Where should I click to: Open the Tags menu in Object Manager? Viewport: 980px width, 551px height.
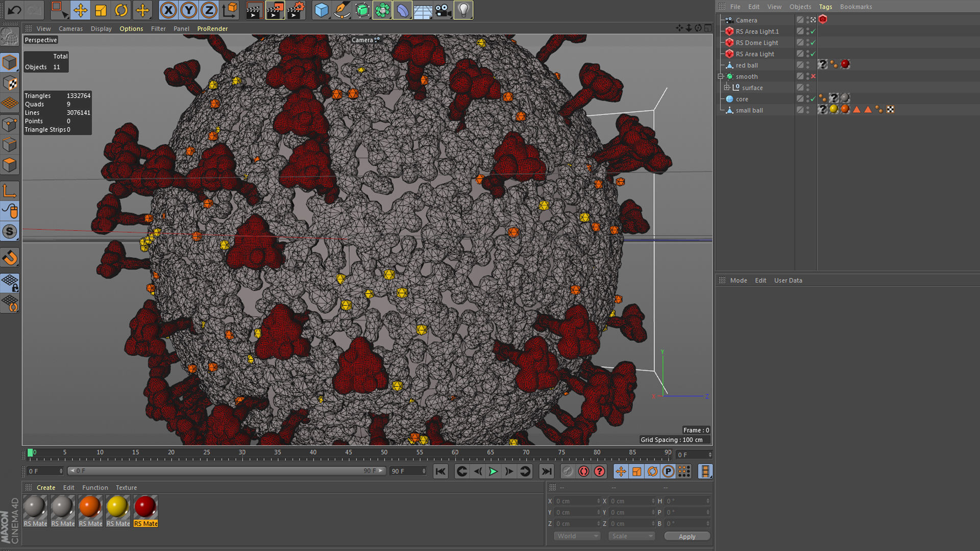pyautogui.click(x=825, y=7)
